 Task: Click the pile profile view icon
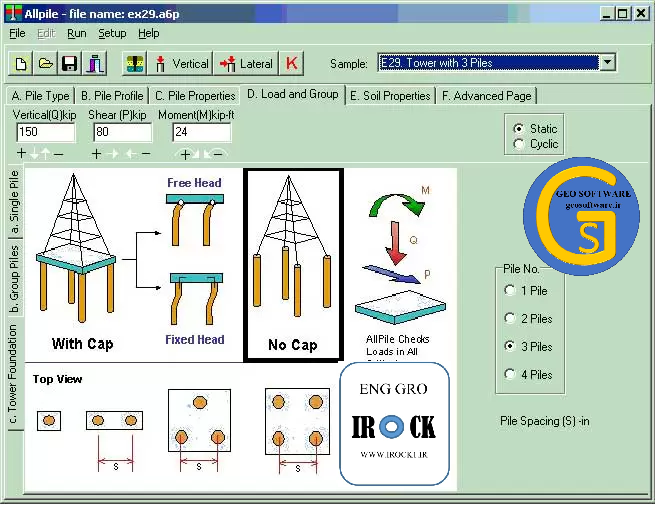click(134, 64)
